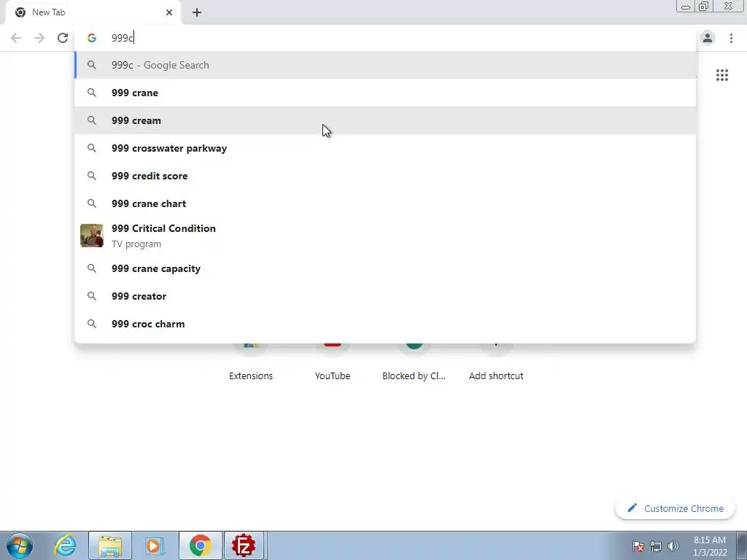The height and width of the screenshot is (560, 747).
Task: Click the forward navigation arrow
Action: (x=39, y=38)
